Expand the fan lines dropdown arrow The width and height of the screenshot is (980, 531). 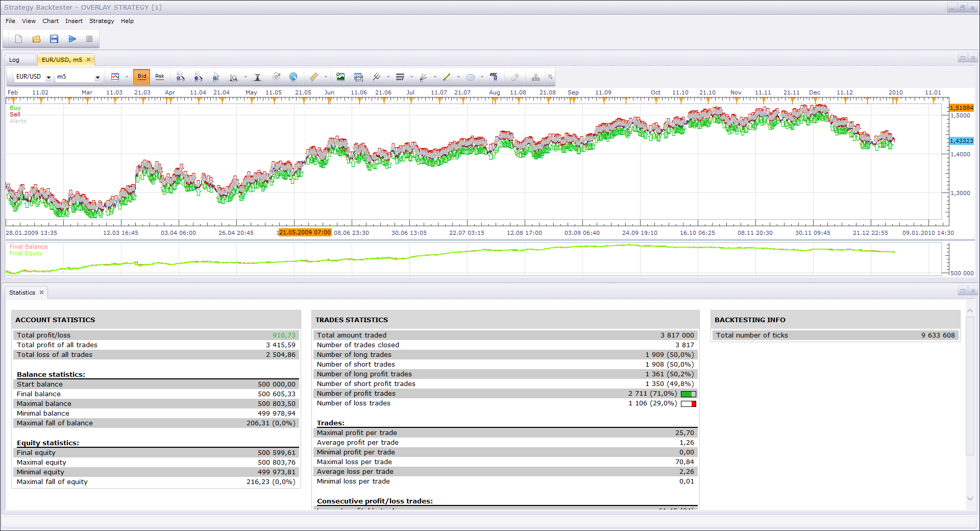coord(435,77)
